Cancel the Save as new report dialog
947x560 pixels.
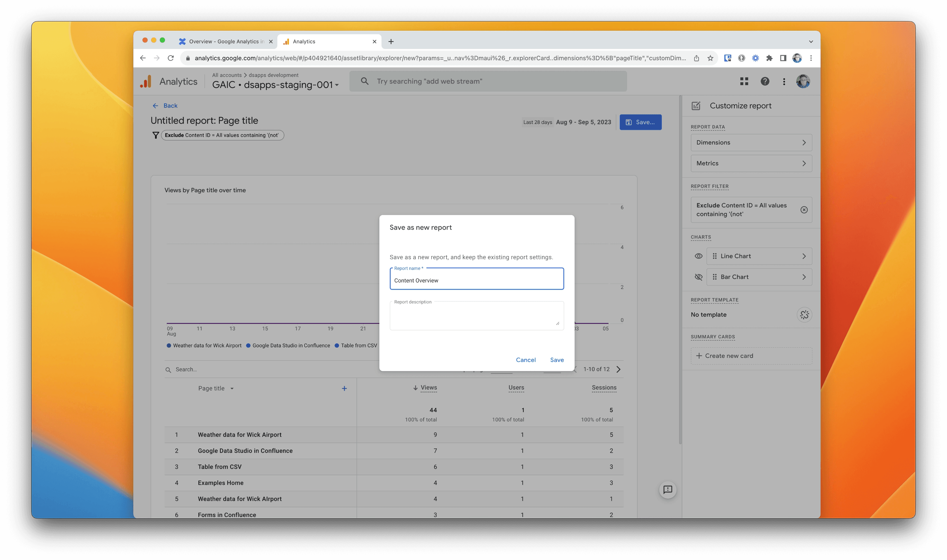click(525, 360)
